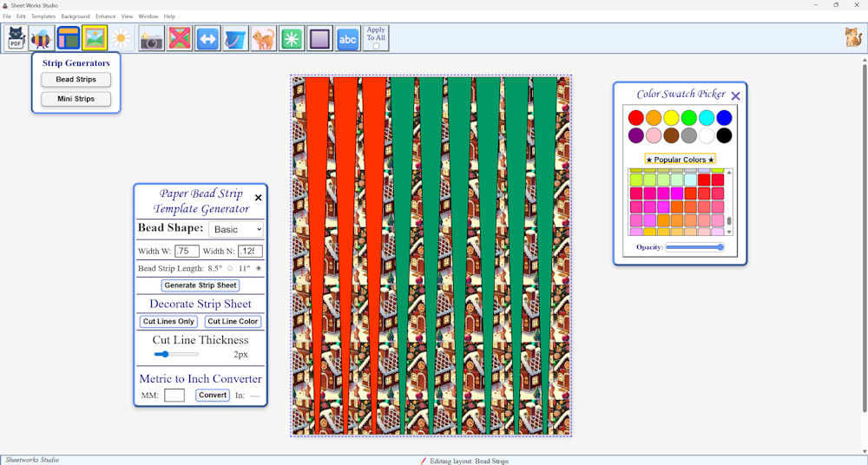Open the Enhance menu
This screenshot has width=868, height=465.
pos(105,16)
